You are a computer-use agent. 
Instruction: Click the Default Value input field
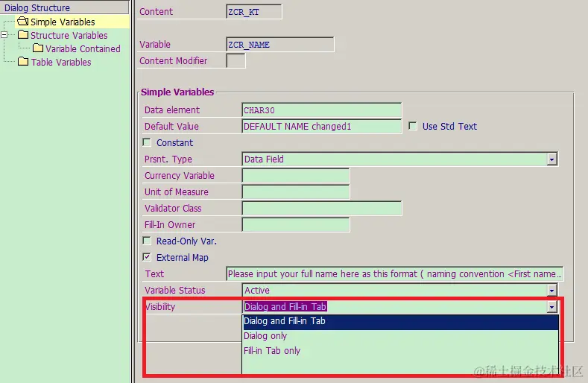(x=322, y=127)
